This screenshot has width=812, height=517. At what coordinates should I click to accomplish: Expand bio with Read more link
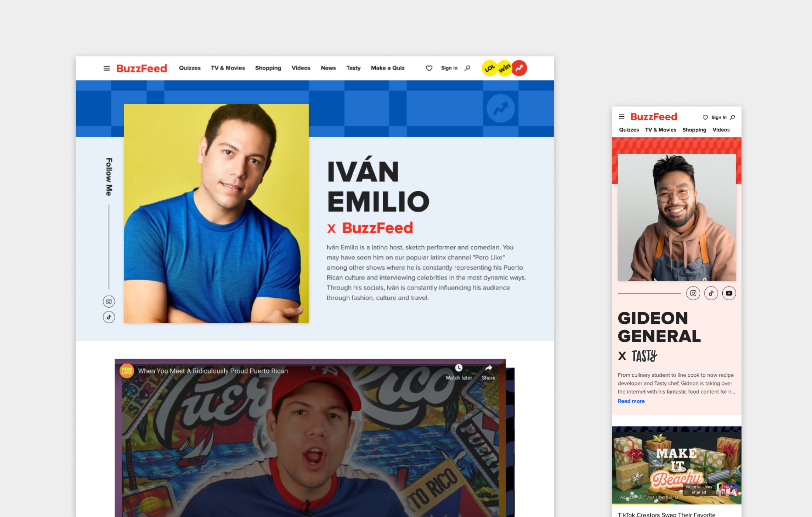point(631,401)
